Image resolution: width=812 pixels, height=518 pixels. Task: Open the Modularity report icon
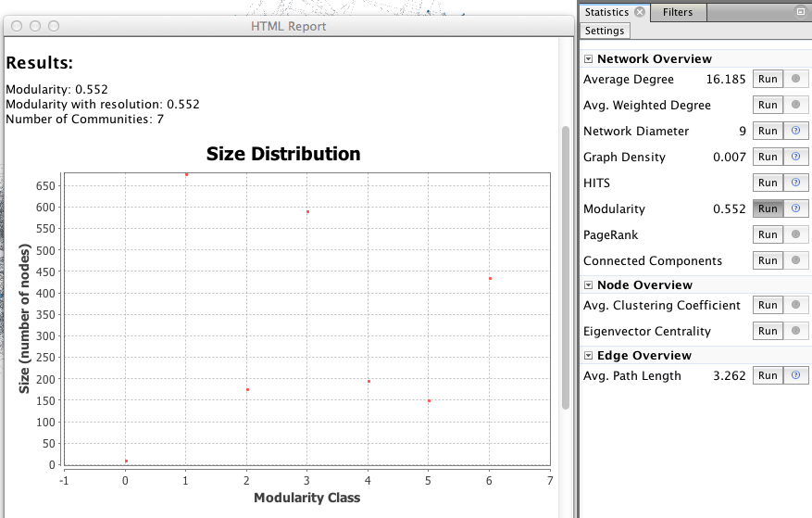(x=795, y=208)
